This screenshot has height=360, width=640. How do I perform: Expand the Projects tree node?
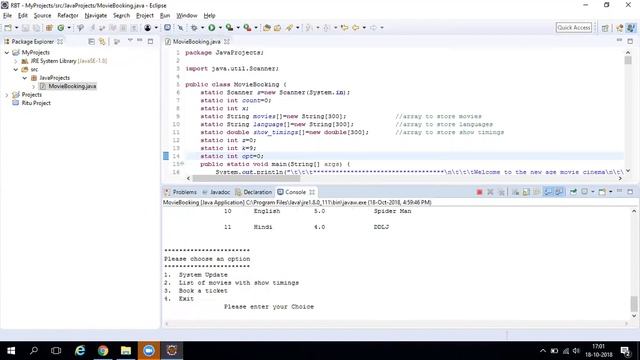7,95
